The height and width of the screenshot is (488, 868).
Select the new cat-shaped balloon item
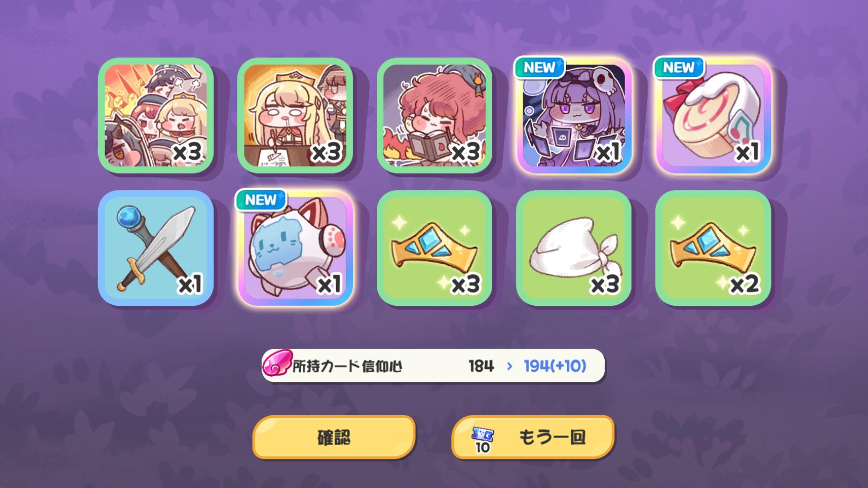(x=295, y=248)
